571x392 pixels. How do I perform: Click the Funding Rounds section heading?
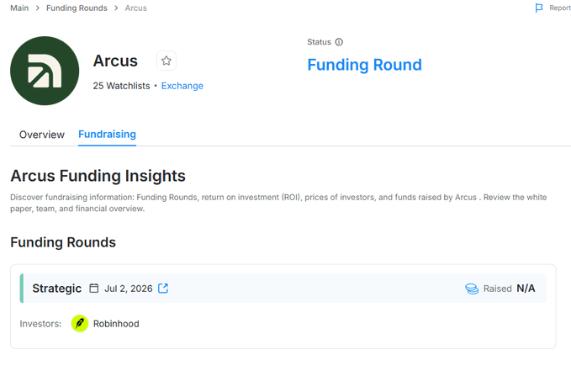click(x=63, y=242)
